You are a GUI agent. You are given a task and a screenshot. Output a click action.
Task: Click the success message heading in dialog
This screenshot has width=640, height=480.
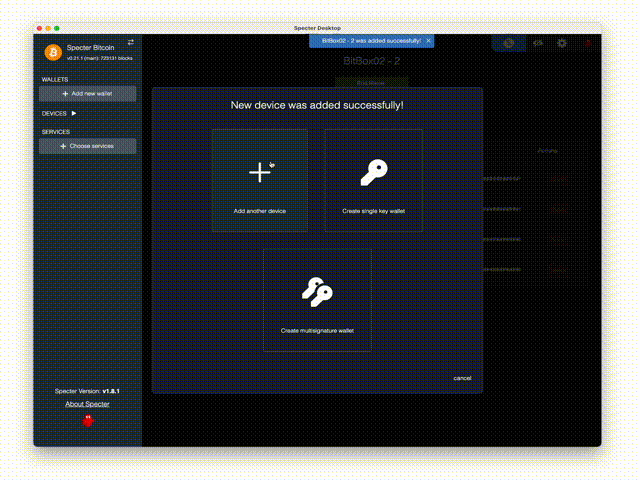click(x=317, y=105)
